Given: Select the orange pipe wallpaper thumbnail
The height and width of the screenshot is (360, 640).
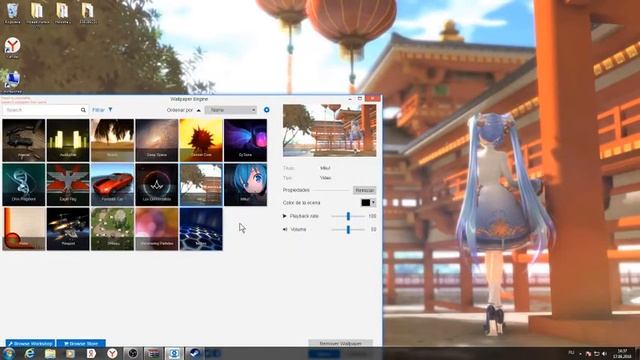Looking at the screenshot, I should click(24, 229).
